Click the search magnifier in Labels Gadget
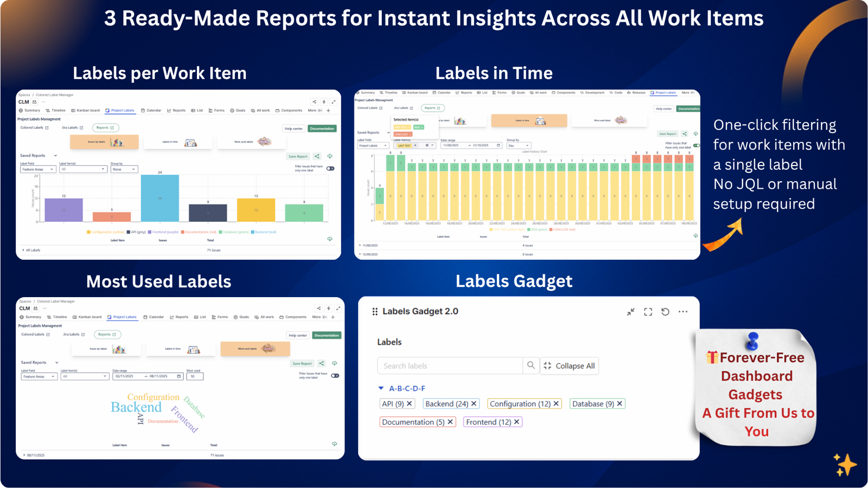 [531, 365]
